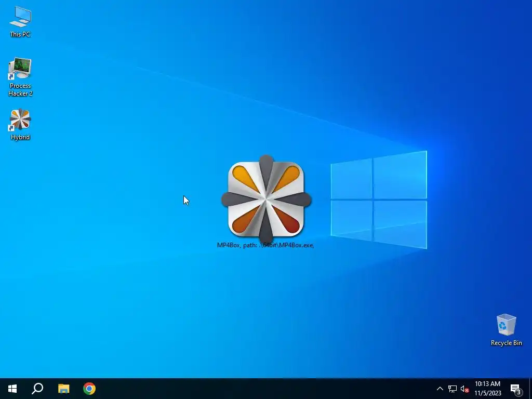Click the Show desktop strip
Image resolution: width=532 pixels, height=399 pixels.
[530, 389]
